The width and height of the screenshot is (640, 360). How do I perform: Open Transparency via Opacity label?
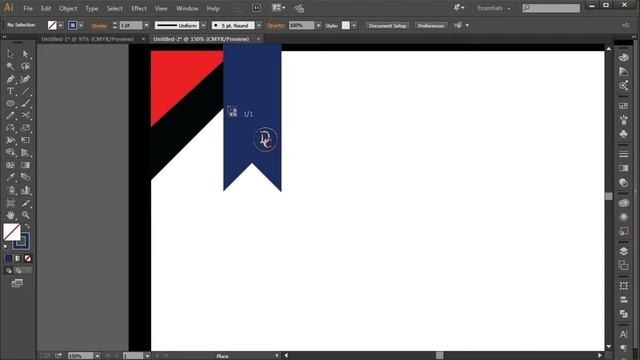[276, 25]
